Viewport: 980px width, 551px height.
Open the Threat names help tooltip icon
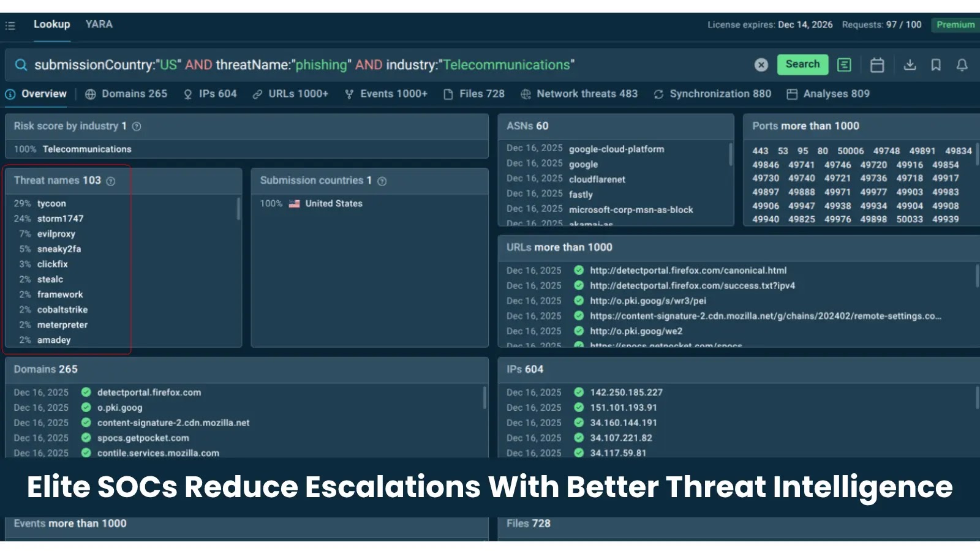click(110, 181)
